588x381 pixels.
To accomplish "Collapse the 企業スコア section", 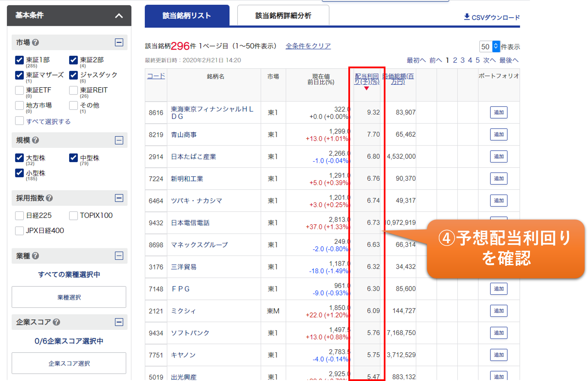I will pos(119,322).
